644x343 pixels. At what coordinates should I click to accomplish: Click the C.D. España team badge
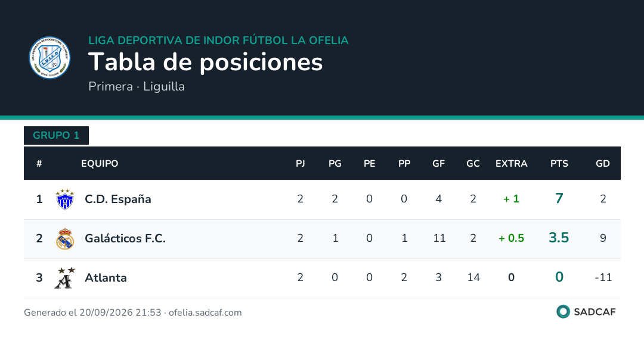click(65, 199)
